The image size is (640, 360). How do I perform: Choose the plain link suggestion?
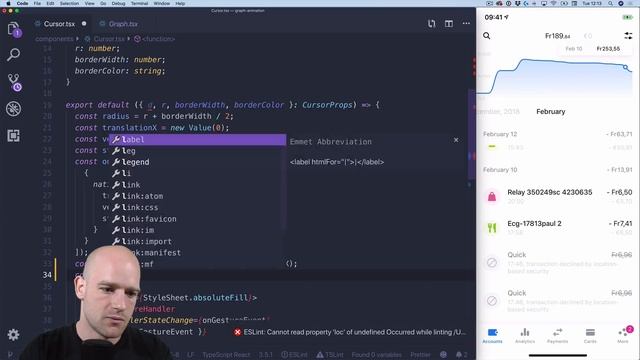(197, 185)
